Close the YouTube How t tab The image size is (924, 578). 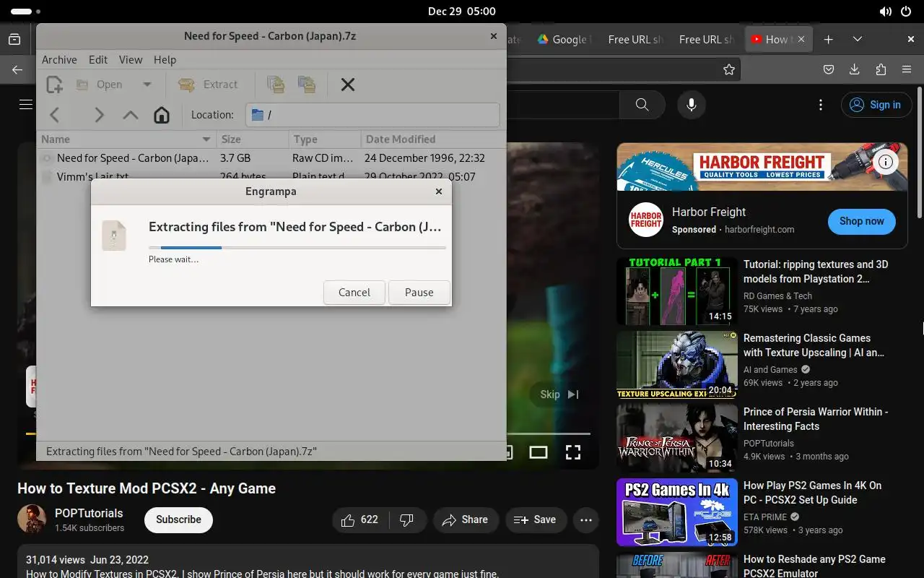[801, 40]
